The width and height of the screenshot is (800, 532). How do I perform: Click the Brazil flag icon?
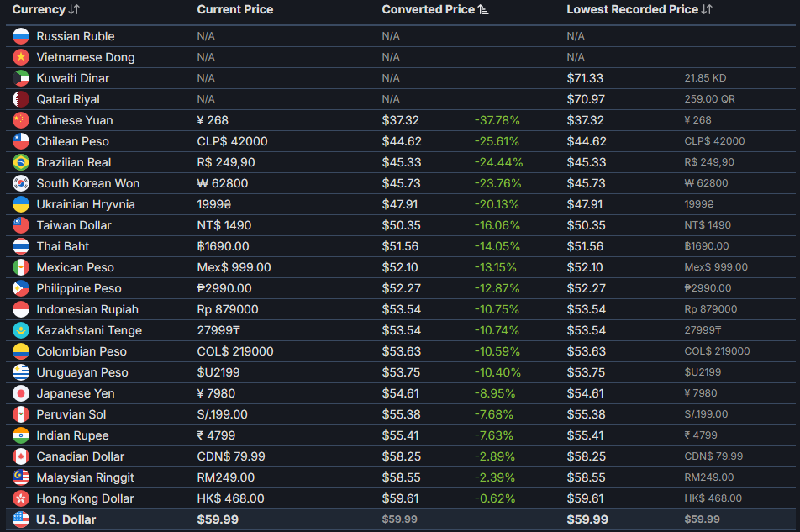point(21,162)
